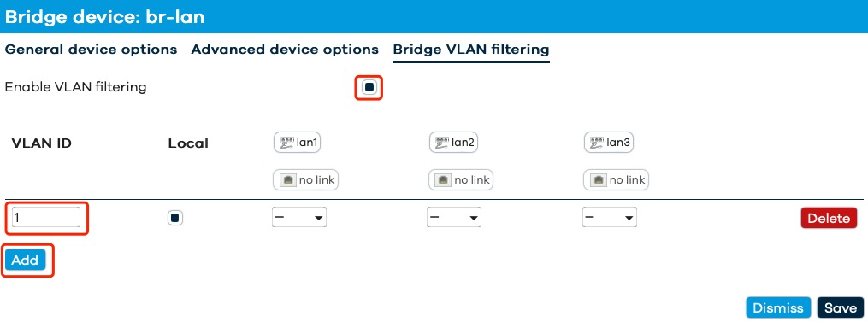Click the lan2 port icon badge

pyautogui.click(x=453, y=143)
